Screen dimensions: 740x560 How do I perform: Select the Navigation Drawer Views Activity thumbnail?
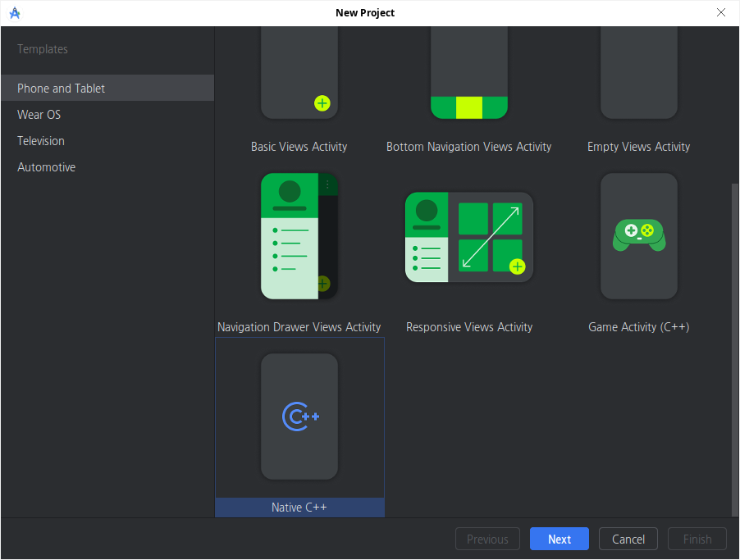click(x=299, y=236)
